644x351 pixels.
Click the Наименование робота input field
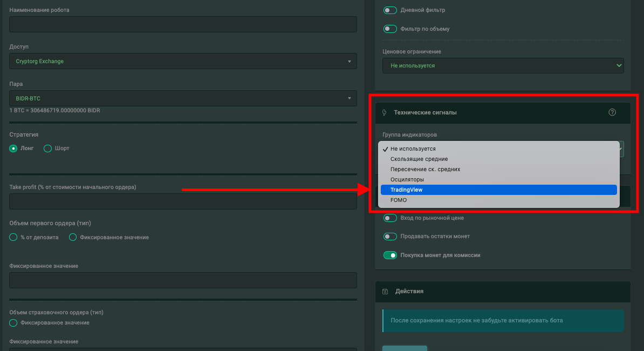(183, 24)
